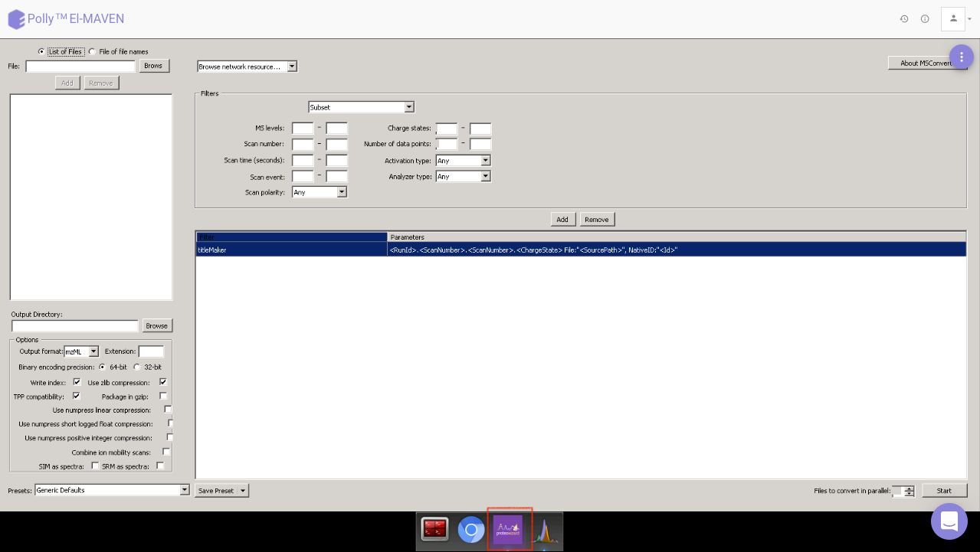Enable Package in gzip
The height and width of the screenshot is (552, 980).
click(163, 396)
